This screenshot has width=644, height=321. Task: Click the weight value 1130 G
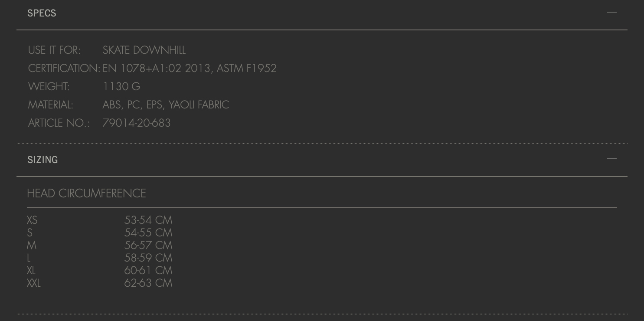click(121, 86)
